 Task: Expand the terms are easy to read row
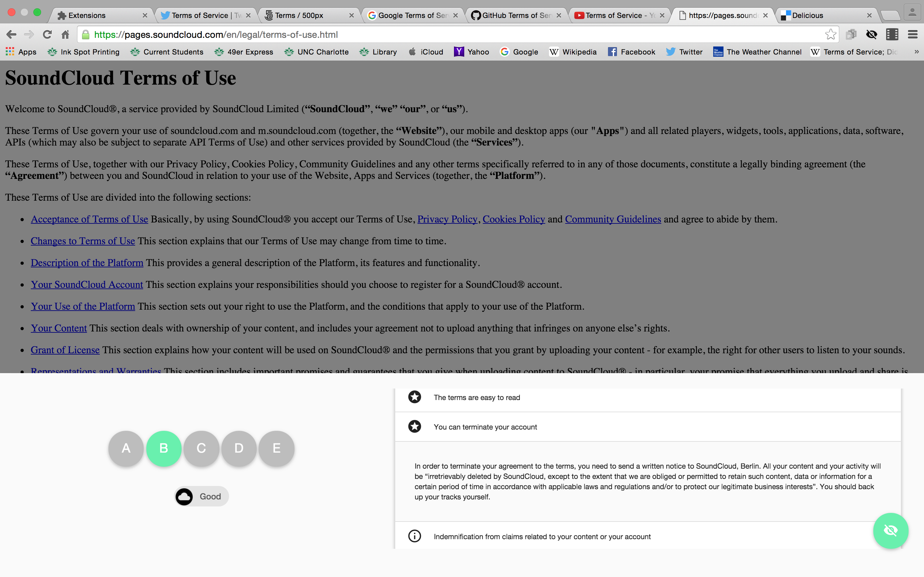[476, 397]
